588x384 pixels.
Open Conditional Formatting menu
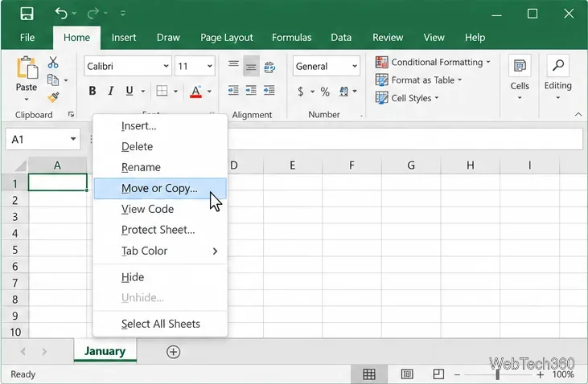(433, 62)
